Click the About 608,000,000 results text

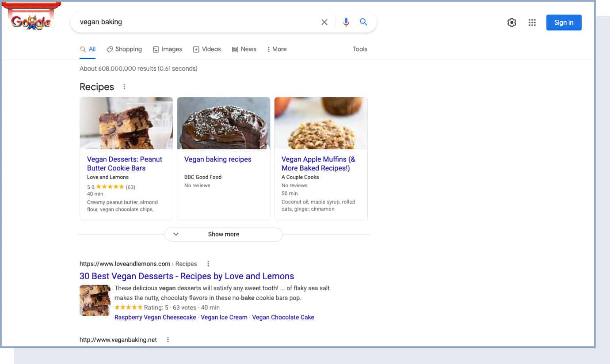coord(138,68)
